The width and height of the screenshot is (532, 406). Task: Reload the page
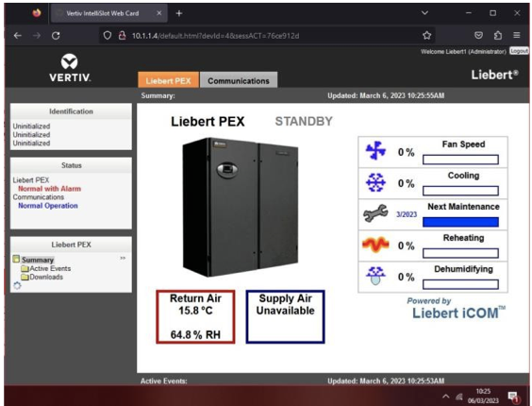[x=56, y=35]
